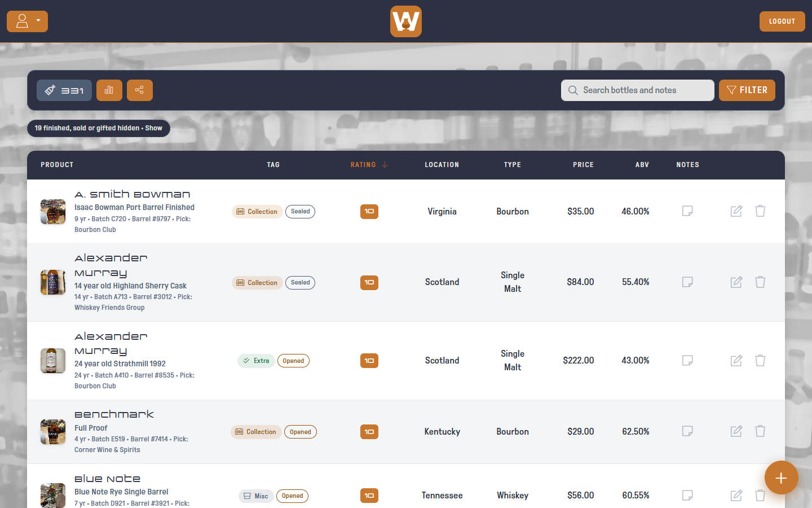Click the rating 10 badge for Benchmark
Screen dimensions: 812x508
(x=369, y=432)
